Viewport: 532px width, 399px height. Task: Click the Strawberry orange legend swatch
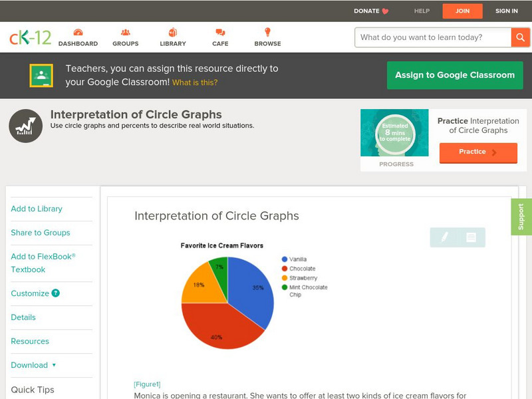(285, 278)
